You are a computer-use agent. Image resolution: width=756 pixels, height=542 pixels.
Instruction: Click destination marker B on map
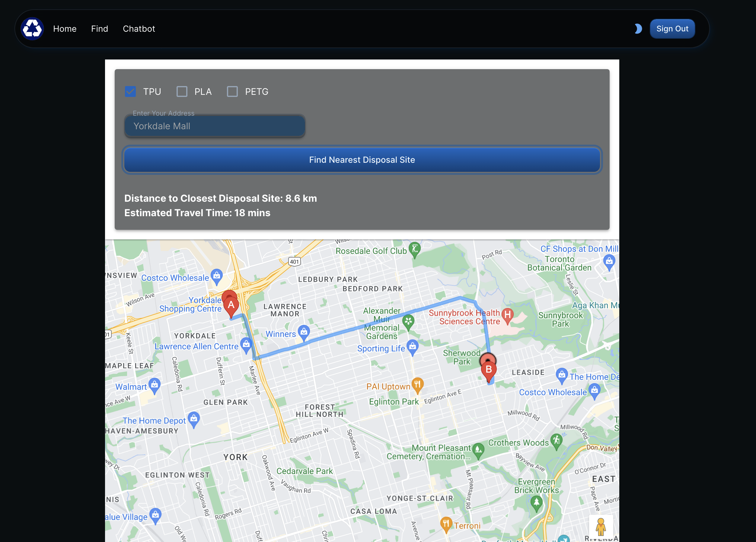488,370
